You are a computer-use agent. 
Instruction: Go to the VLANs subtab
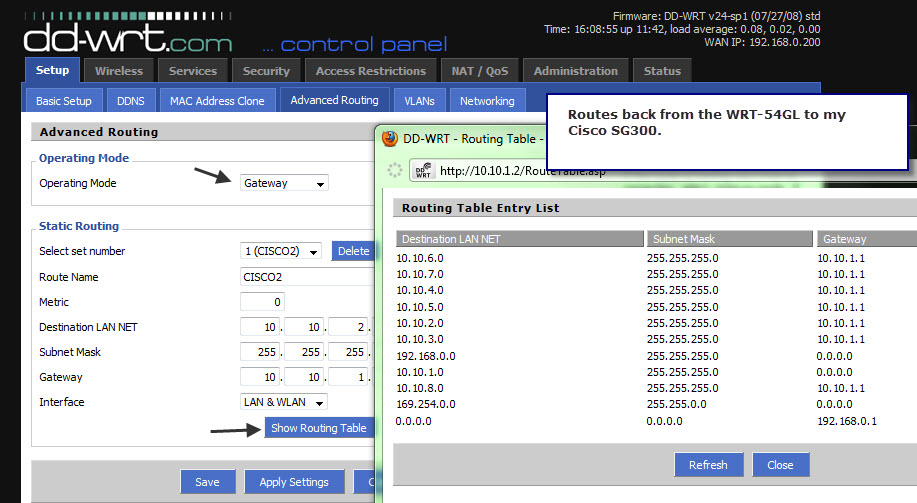[419, 101]
